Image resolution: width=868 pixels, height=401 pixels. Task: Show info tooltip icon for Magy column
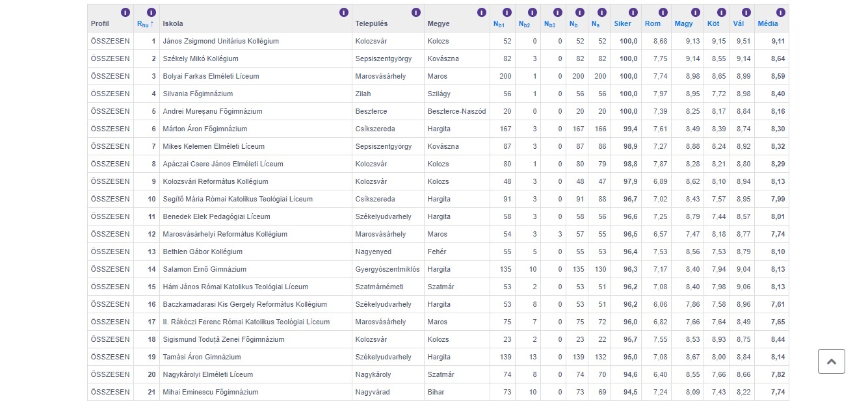click(696, 12)
